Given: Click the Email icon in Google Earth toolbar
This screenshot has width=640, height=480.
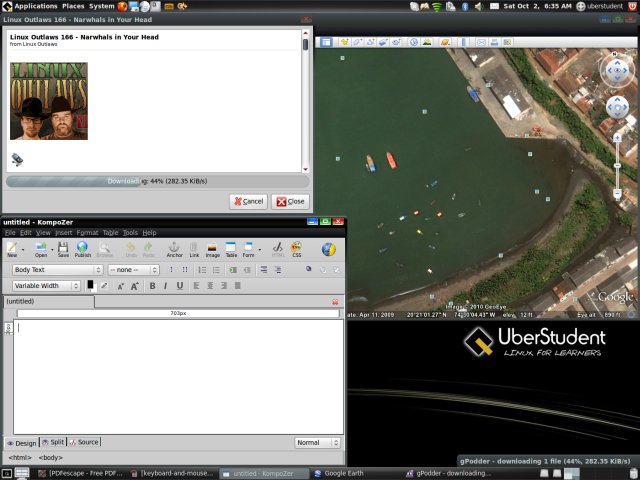Looking at the screenshot, I should pyautogui.click(x=481, y=42).
